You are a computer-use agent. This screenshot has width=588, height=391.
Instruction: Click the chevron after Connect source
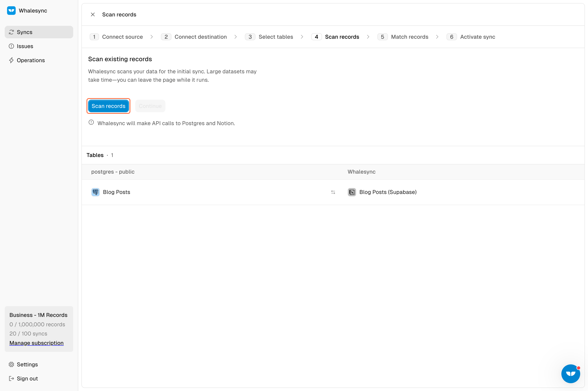point(152,37)
